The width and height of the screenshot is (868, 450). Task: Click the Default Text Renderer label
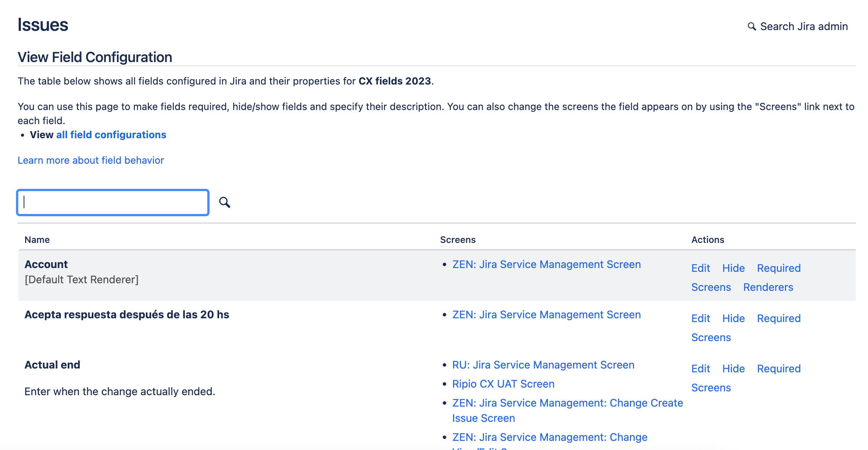click(82, 279)
